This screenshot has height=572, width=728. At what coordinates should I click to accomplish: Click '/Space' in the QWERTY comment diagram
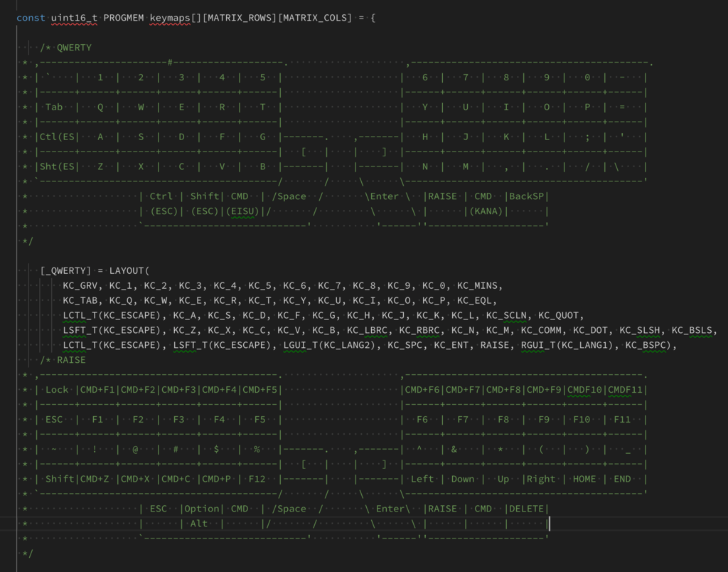pyautogui.click(x=289, y=196)
